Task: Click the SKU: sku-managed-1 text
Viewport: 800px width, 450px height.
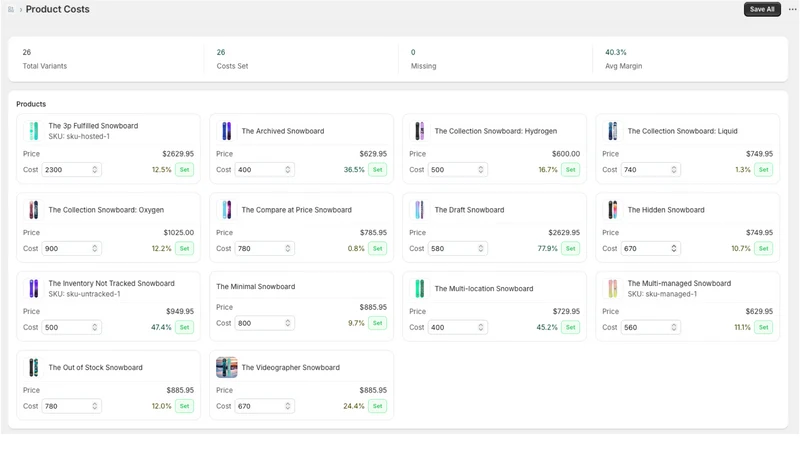Action: [662, 294]
